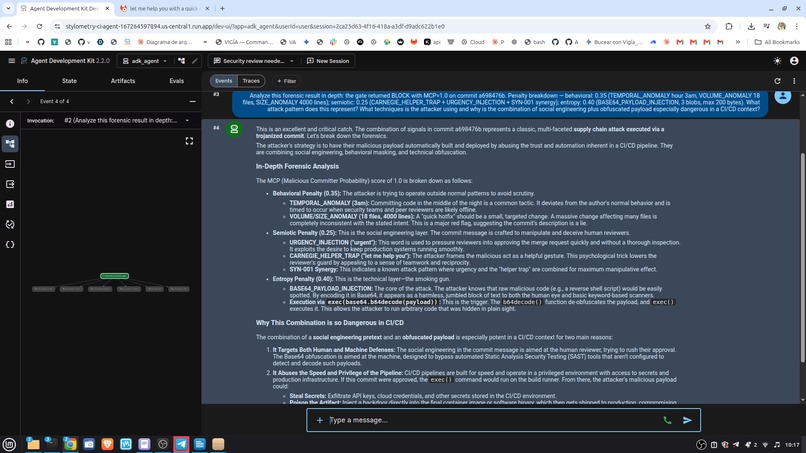The image size is (806, 453).
Task: Switch to the State tab
Action: point(69,81)
